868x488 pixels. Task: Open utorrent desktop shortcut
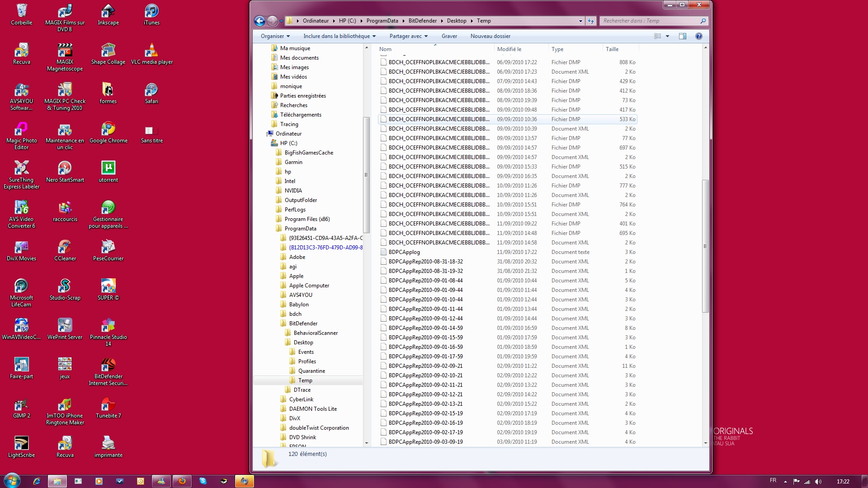(108, 172)
